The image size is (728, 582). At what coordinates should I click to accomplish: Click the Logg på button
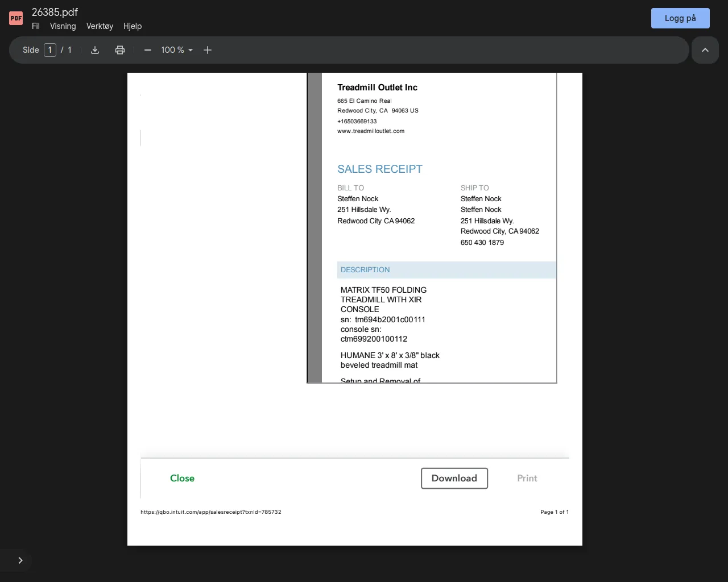680,18
